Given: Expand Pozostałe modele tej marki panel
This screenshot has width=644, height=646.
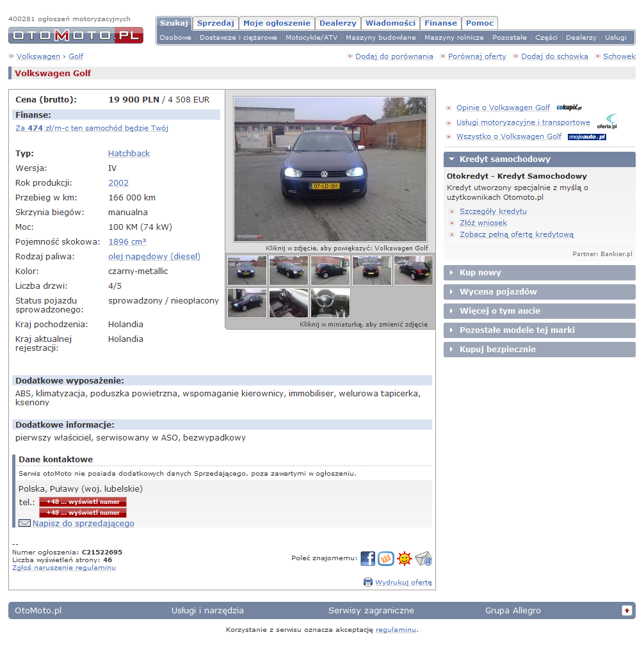Looking at the screenshot, I should point(540,330).
